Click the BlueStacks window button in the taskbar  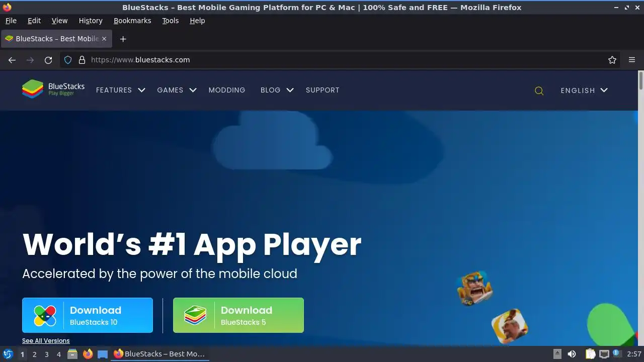click(x=159, y=354)
